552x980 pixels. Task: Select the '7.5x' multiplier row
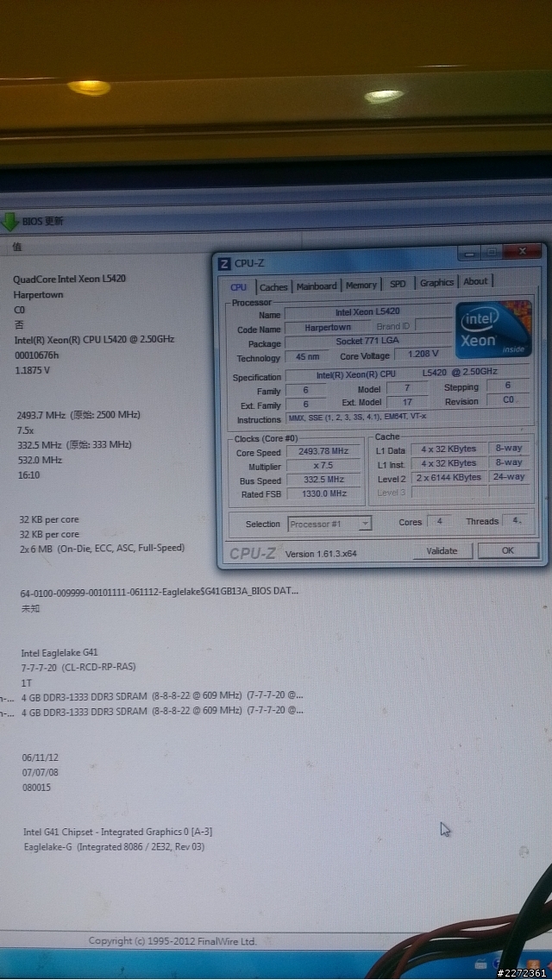pos(26,430)
